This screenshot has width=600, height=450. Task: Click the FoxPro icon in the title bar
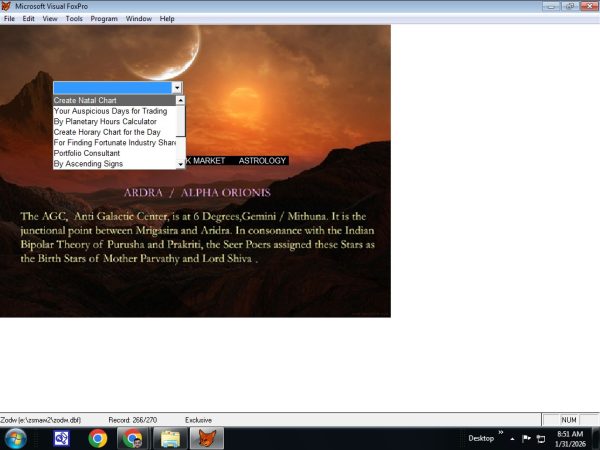(x=7, y=6)
